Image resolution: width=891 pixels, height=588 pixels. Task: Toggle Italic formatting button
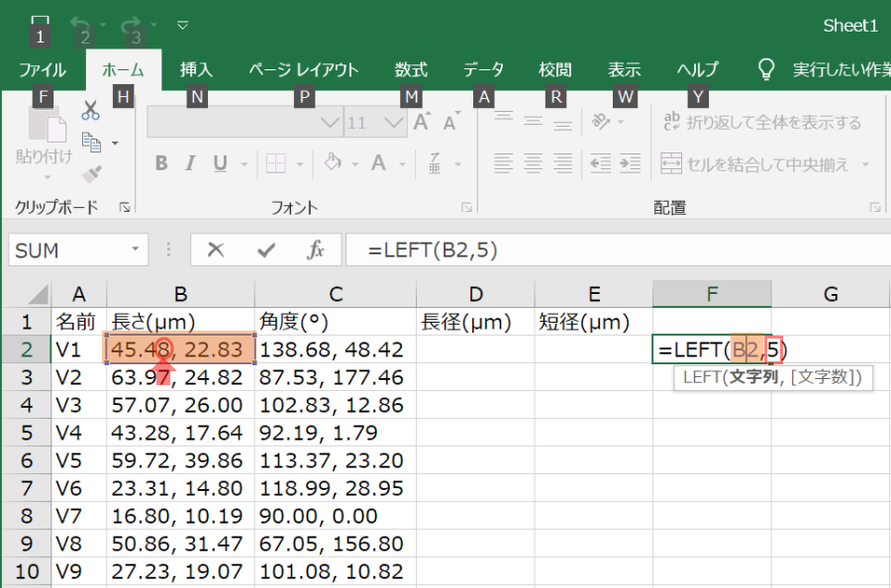tap(190, 163)
